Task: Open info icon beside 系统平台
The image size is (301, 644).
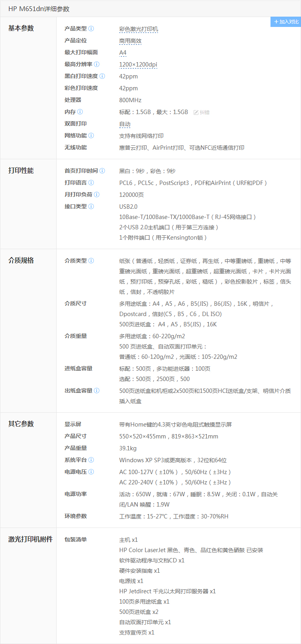Action: pyautogui.click(x=91, y=460)
